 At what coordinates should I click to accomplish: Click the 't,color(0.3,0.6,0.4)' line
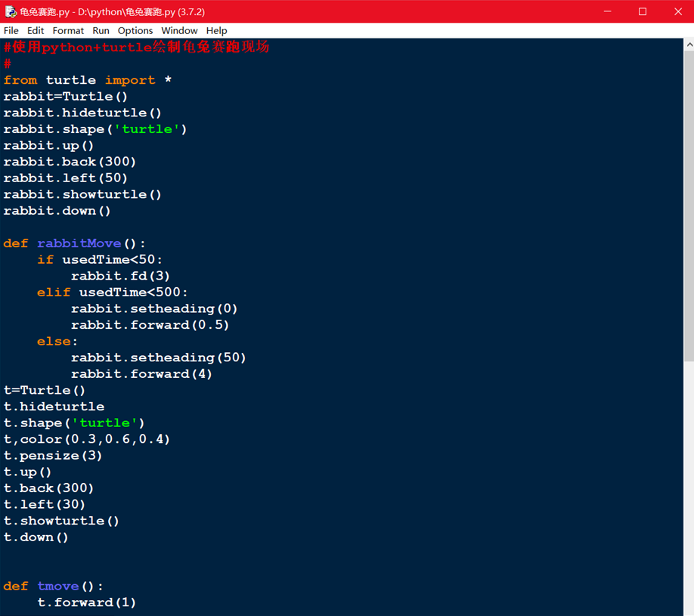(87, 439)
